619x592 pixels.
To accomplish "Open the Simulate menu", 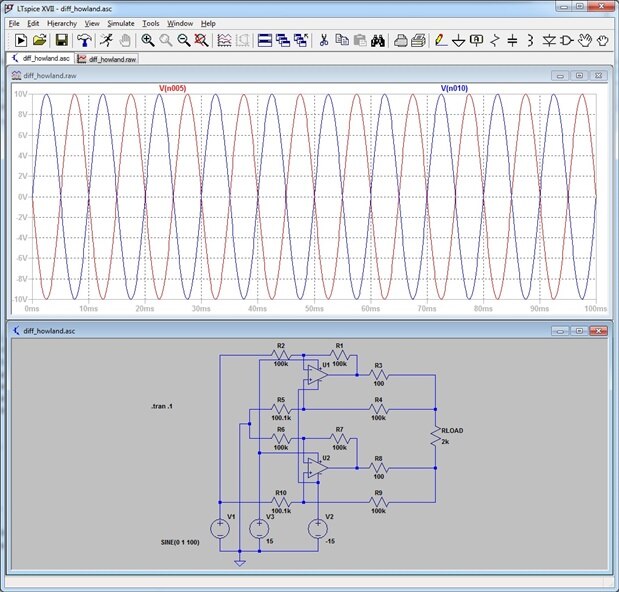I will coord(120,22).
